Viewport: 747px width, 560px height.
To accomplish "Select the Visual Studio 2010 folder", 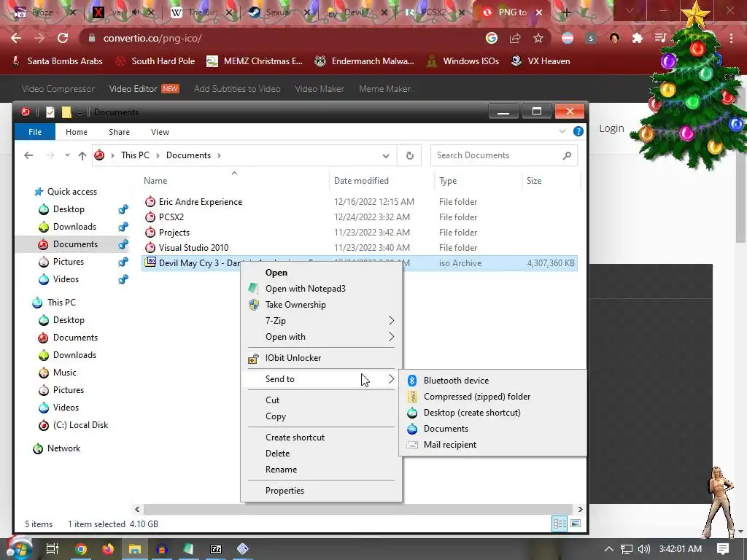I will [x=193, y=248].
